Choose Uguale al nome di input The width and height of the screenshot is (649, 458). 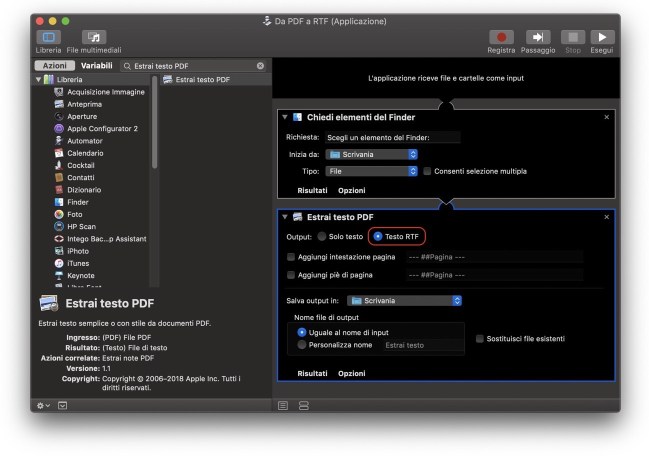(302, 332)
